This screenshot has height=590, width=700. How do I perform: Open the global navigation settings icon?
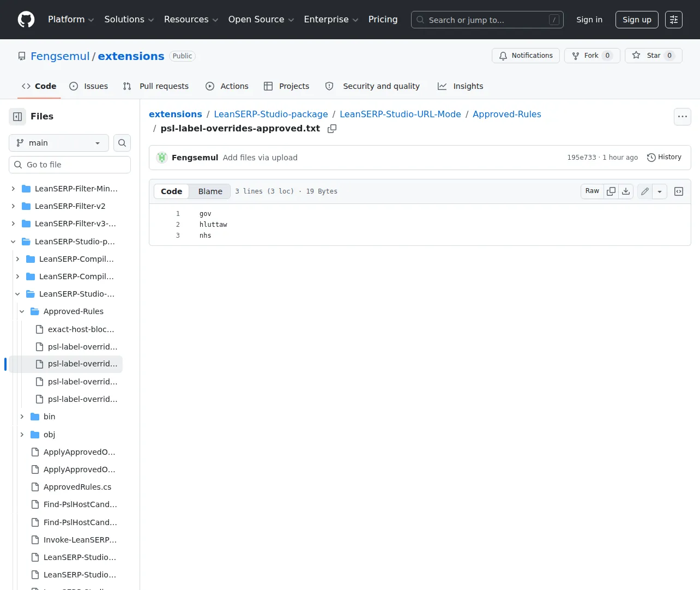pos(674,20)
